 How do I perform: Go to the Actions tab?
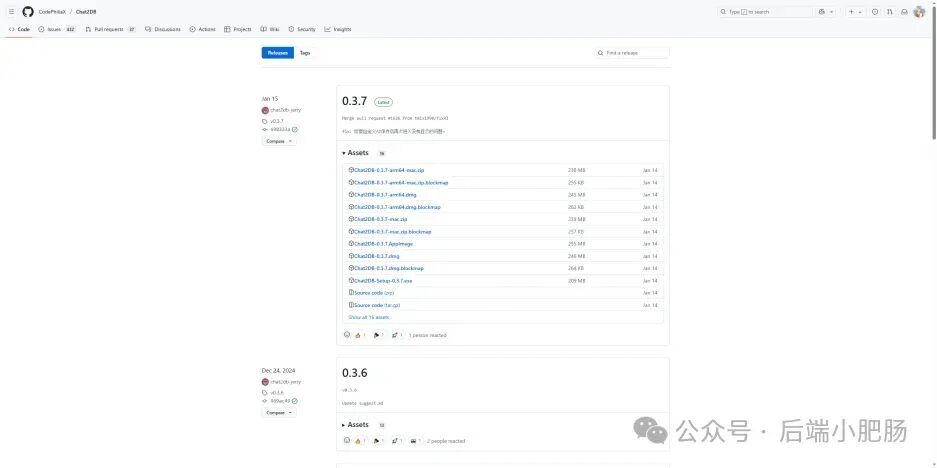(x=203, y=29)
